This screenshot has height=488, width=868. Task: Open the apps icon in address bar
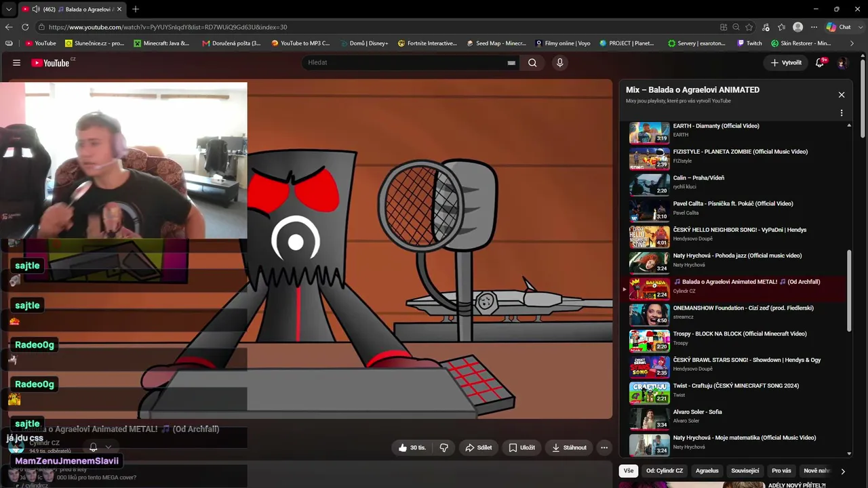pyautogui.click(x=724, y=27)
